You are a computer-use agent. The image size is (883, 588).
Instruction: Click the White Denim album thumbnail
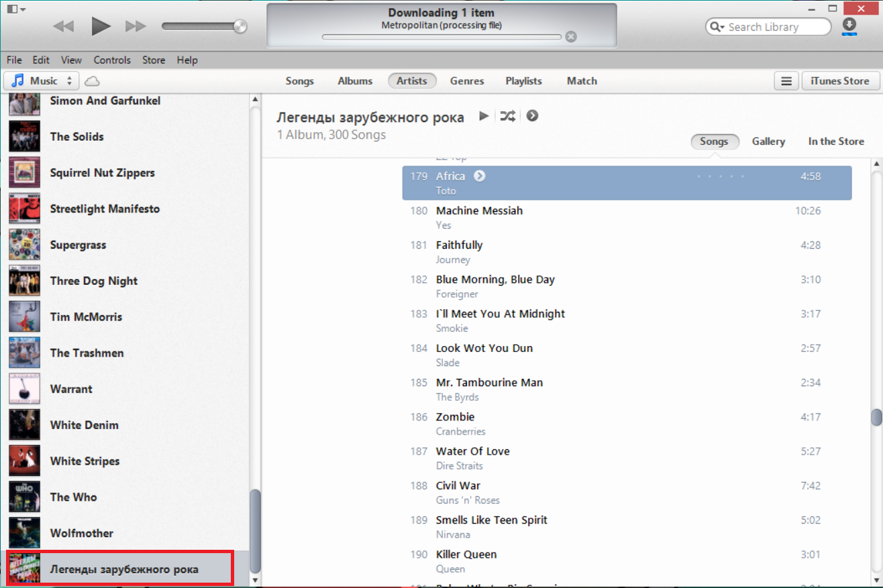pos(25,425)
